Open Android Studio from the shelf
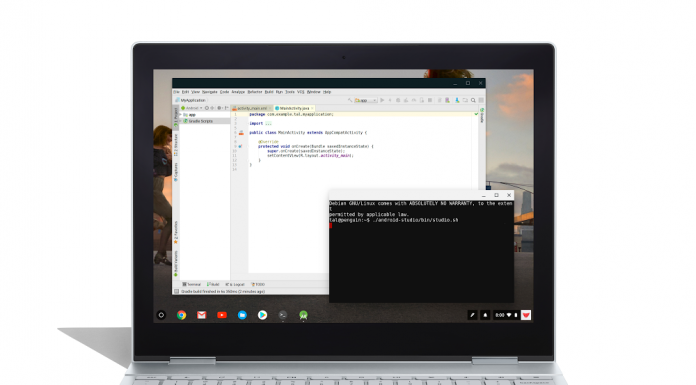Screen dimensions: 696x385 [x=303, y=315]
